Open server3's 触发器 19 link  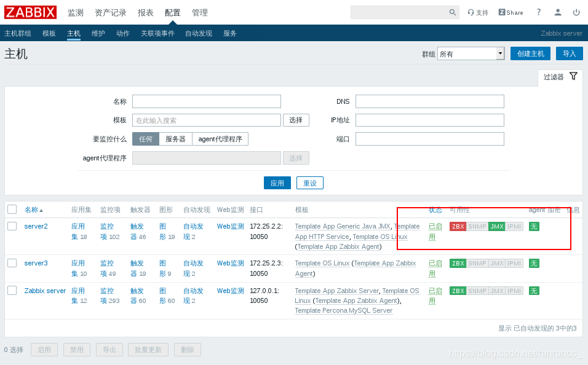point(138,269)
